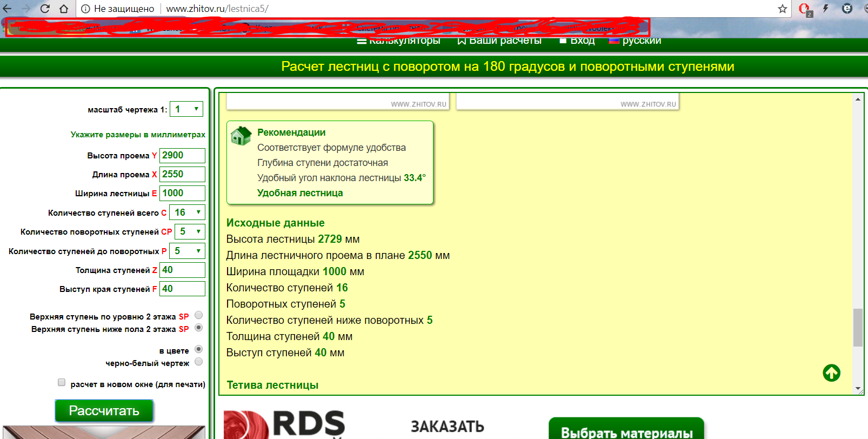Open the turning steps CP dropdown
Image resolution: width=868 pixels, height=439 pixels.
190,231
